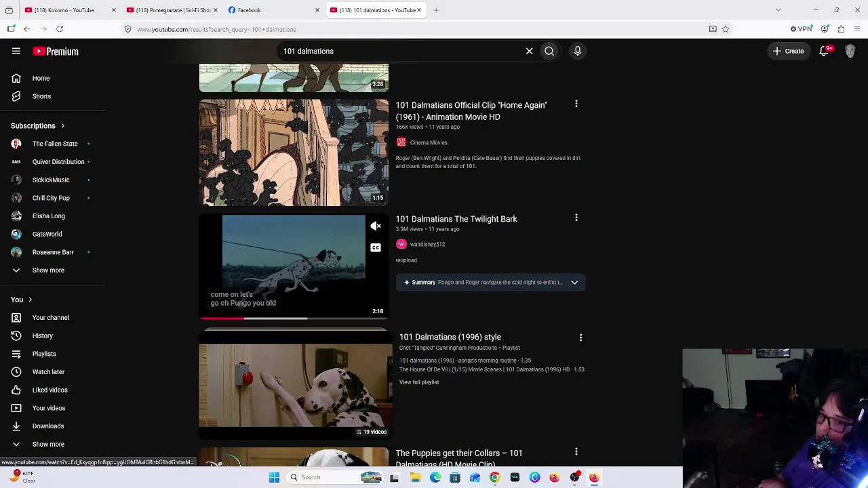Viewport: 868px width, 488px height.
Task: Bookmark this page with the star icon
Action: point(726,29)
